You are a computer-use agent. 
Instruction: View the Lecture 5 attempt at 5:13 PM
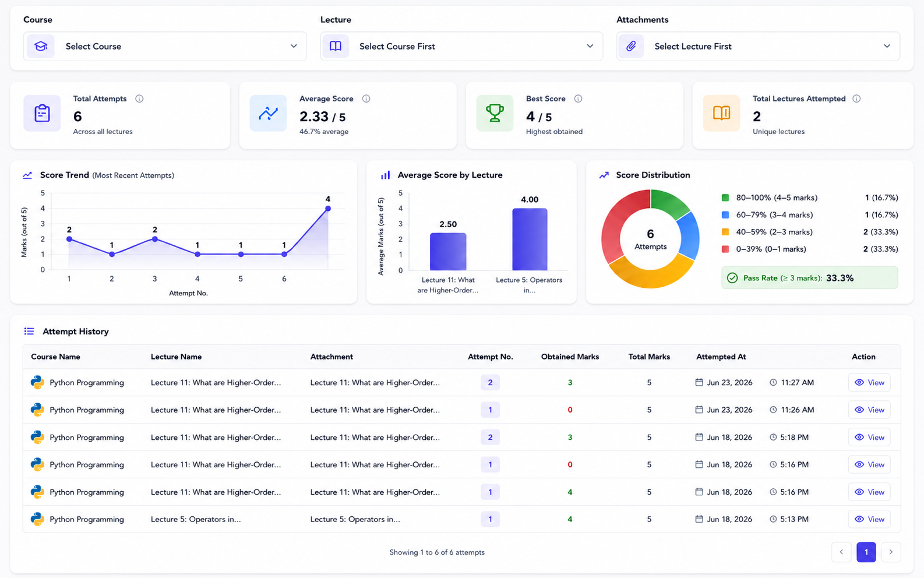(x=869, y=519)
